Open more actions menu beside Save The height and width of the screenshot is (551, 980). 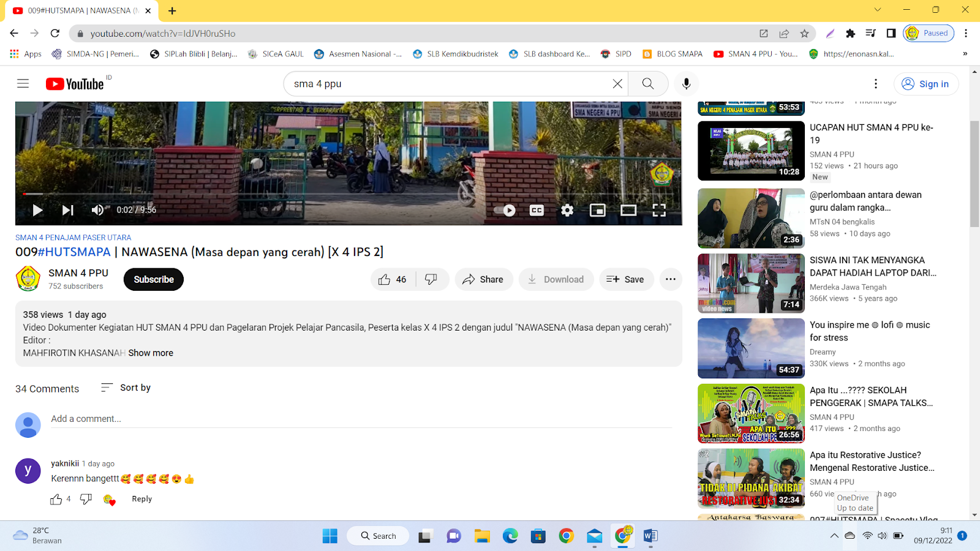point(671,279)
